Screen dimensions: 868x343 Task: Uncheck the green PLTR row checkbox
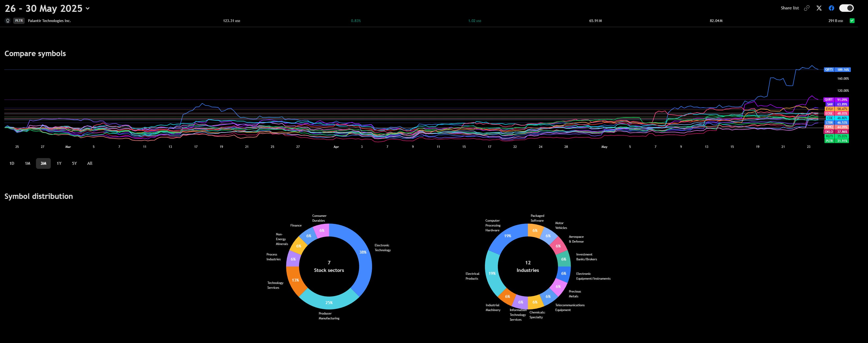coord(852,21)
